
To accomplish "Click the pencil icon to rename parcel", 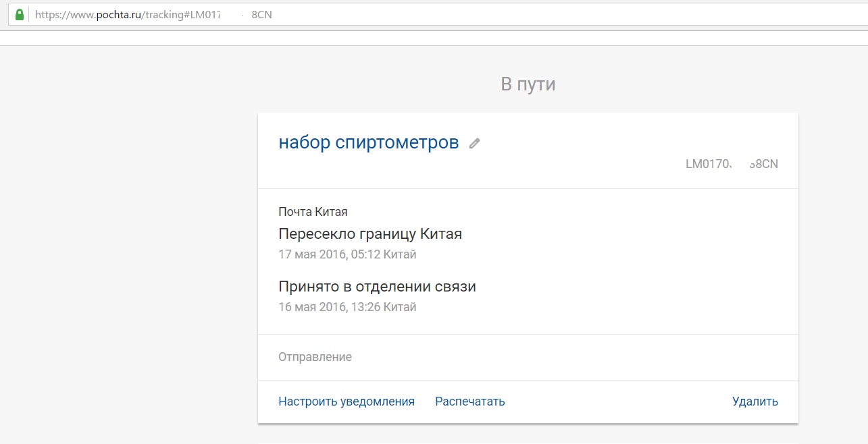I will pos(474,143).
